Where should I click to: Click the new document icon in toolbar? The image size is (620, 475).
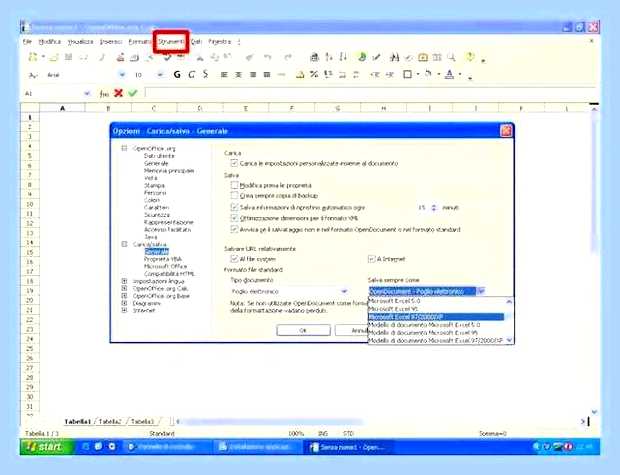[x=33, y=57]
